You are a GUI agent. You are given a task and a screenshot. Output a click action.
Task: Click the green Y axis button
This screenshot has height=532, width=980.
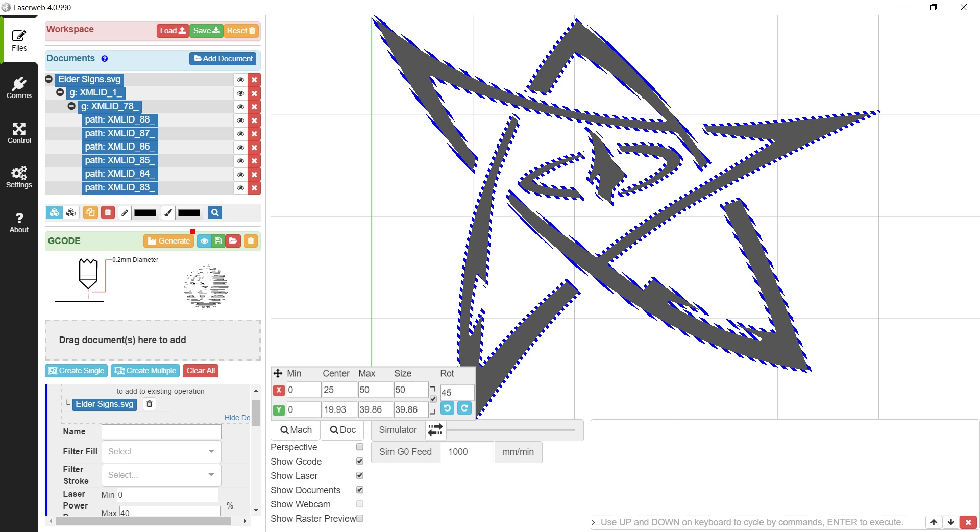tap(279, 410)
